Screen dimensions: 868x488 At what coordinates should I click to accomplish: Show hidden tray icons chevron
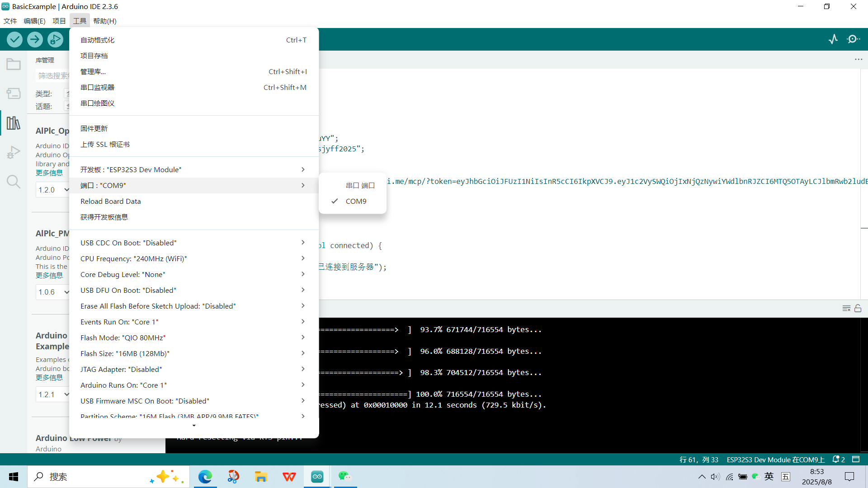(702, 477)
